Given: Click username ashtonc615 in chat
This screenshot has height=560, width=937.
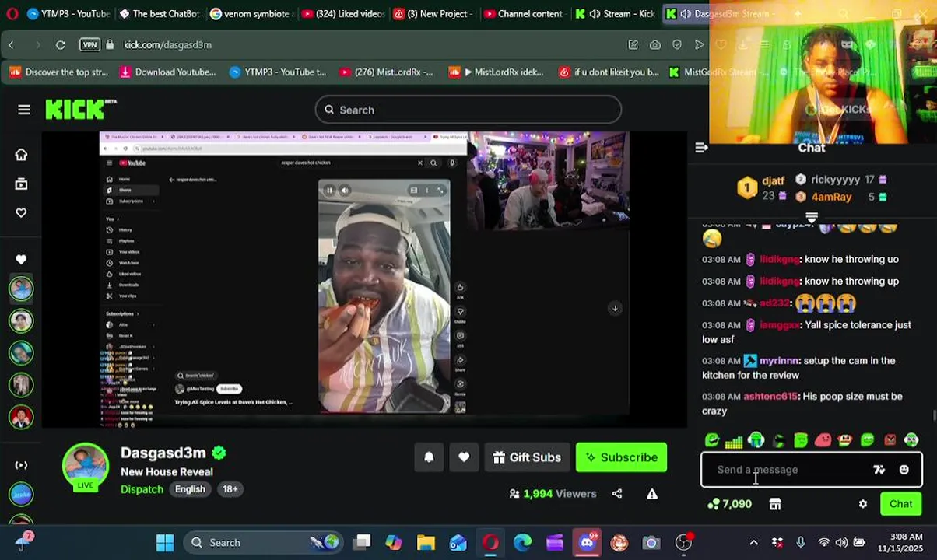Looking at the screenshot, I should coord(770,397).
